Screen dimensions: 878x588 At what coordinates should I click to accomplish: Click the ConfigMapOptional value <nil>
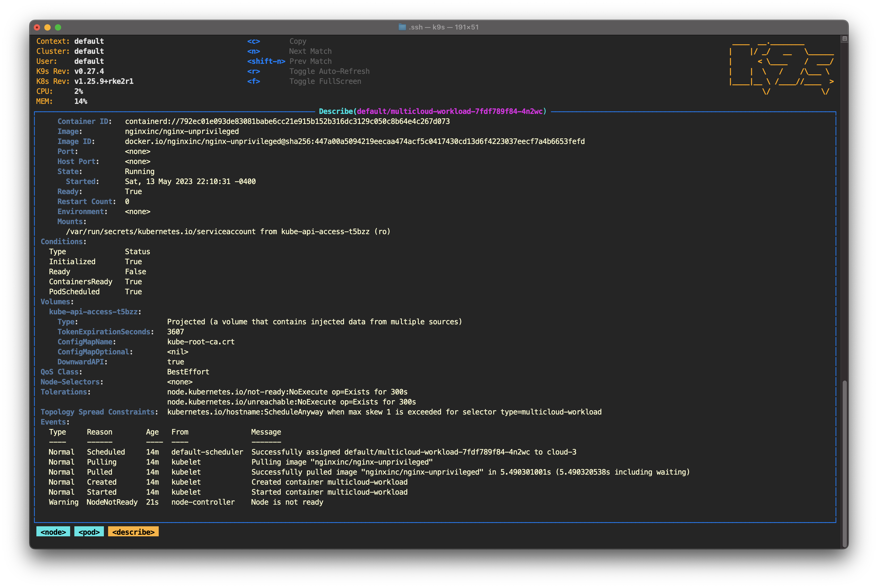coord(178,352)
